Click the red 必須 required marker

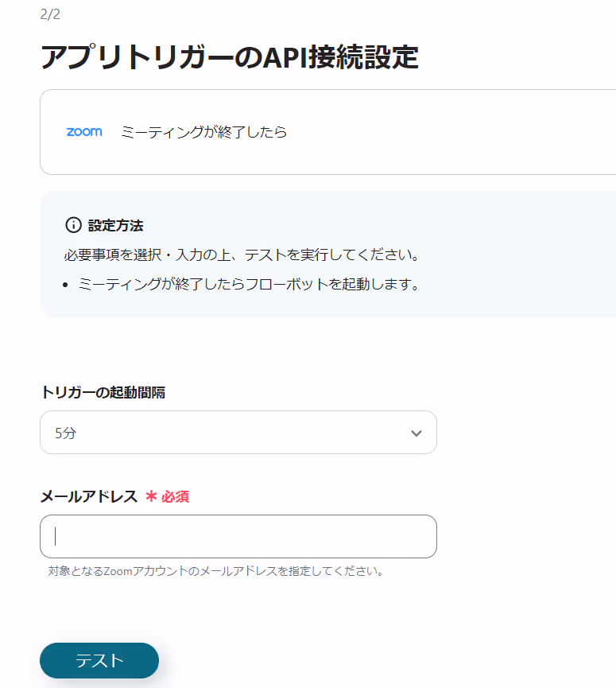click(168, 496)
